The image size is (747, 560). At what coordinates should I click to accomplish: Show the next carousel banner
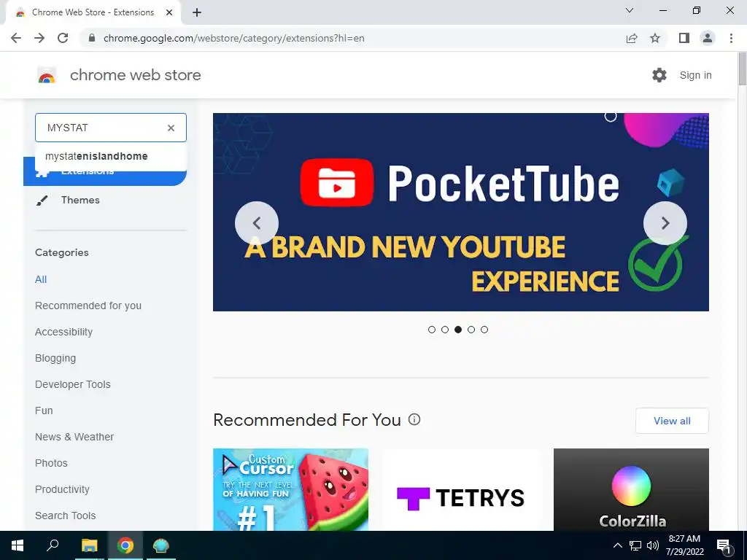pyautogui.click(x=665, y=223)
